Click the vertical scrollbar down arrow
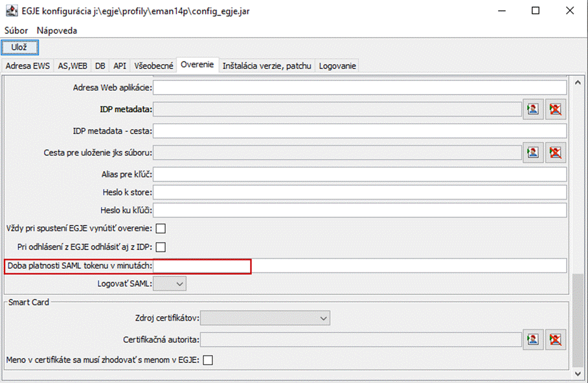 click(578, 374)
